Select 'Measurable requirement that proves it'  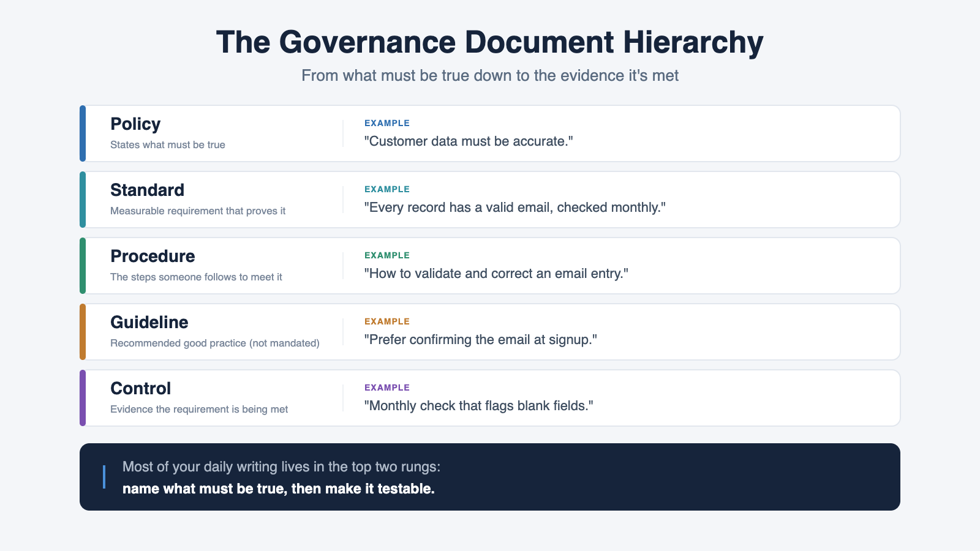point(198,211)
